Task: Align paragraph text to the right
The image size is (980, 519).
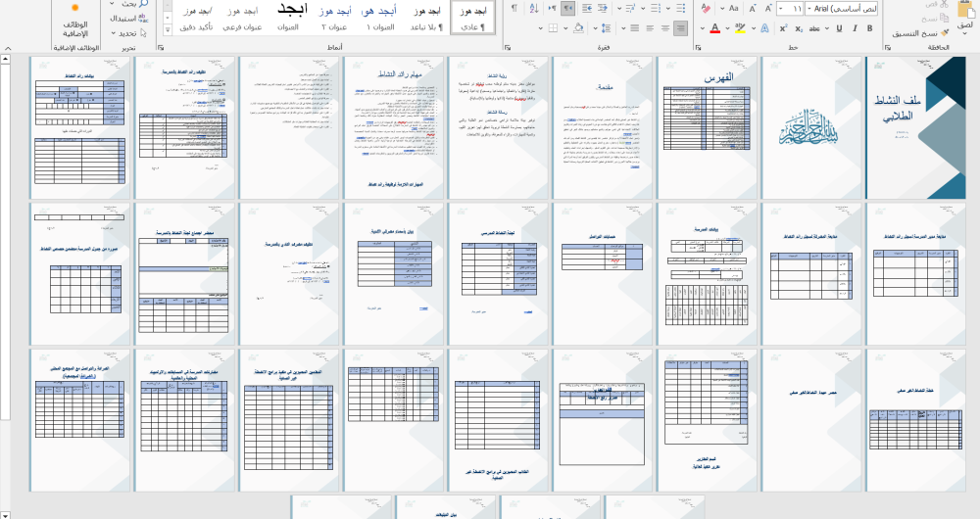Action: point(681,28)
